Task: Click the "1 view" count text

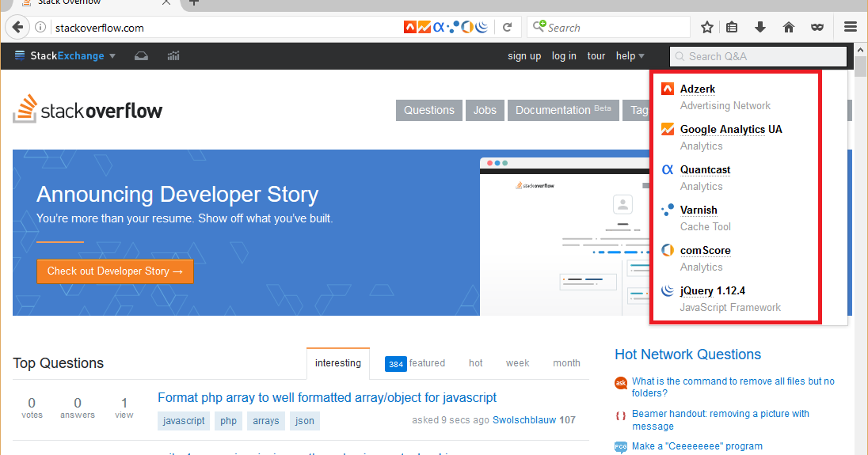Action: click(x=124, y=408)
